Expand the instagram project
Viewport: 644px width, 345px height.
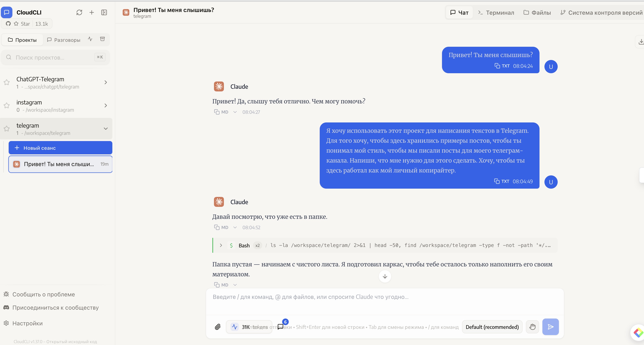click(x=106, y=105)
